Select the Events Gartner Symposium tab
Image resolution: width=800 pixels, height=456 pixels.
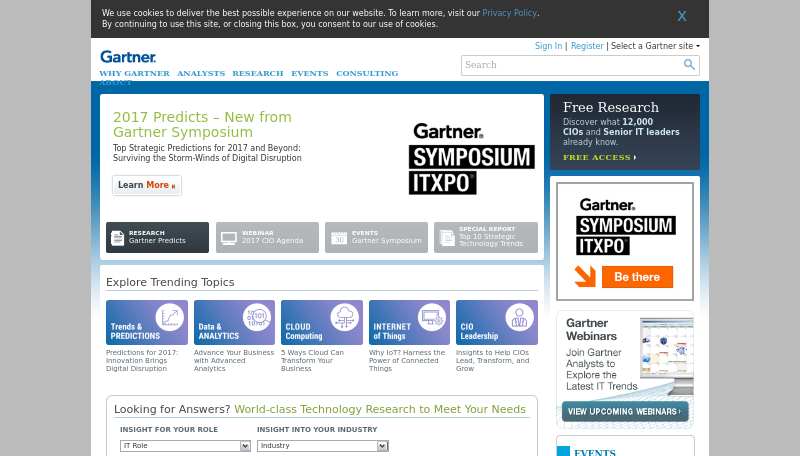click(x=377, y=237)
